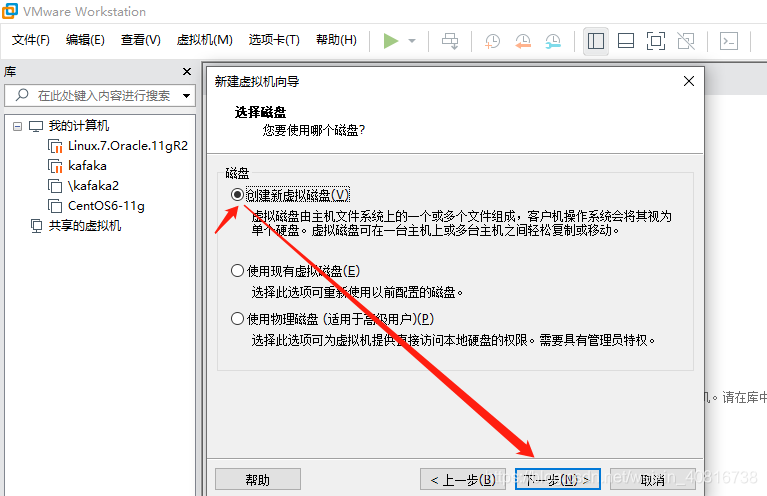The width and height of the screenshot is (767, 496).
Task: Click the unity mode toolbar icon
Action: click(686, 41)
